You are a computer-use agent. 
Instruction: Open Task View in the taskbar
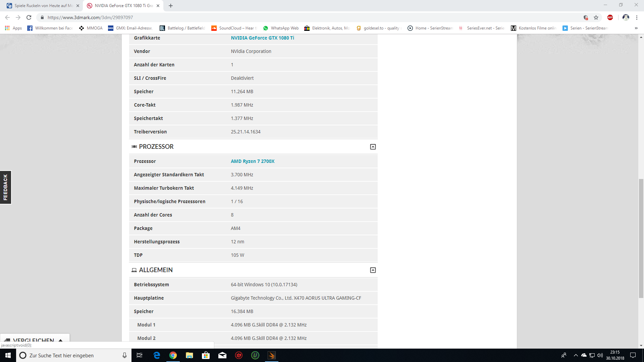tap(140, 355)
